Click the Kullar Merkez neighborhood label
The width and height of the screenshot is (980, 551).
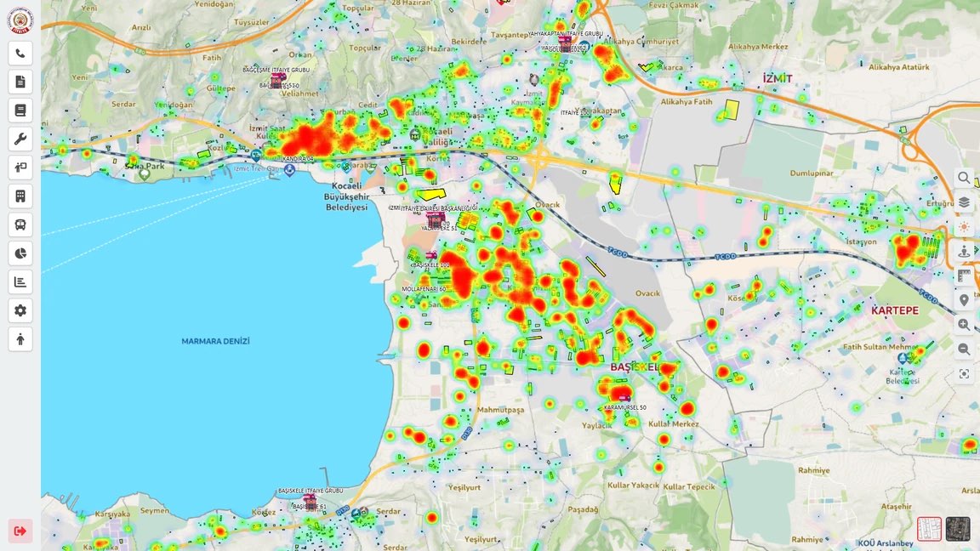673,423
